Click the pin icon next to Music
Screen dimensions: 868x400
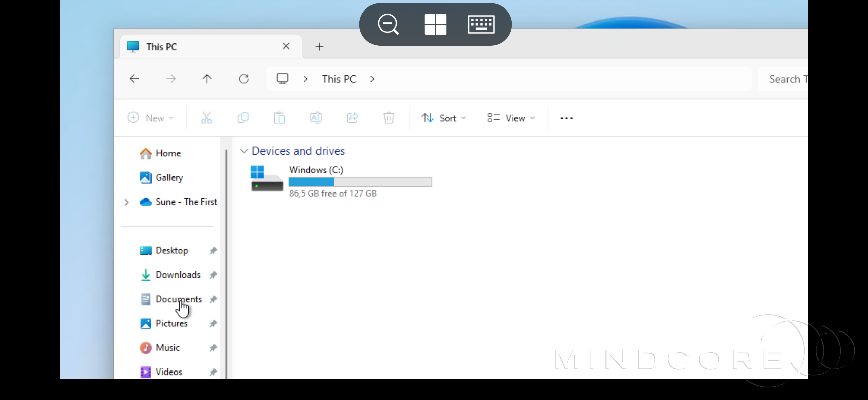[x=213, y=348]
